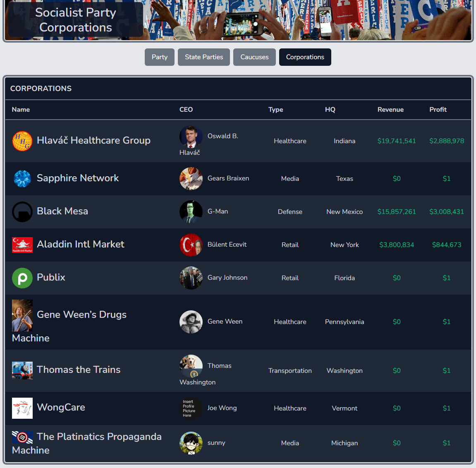Click Gene Ween's profile photo
The height and width of the screenshot is (468, 476).
point(191,322)
